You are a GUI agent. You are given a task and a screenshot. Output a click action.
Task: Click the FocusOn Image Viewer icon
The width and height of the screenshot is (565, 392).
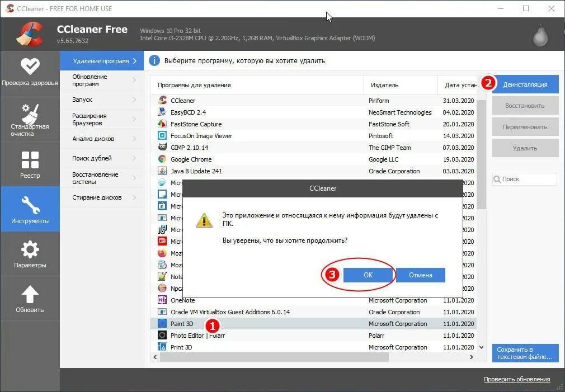[162, 136]
